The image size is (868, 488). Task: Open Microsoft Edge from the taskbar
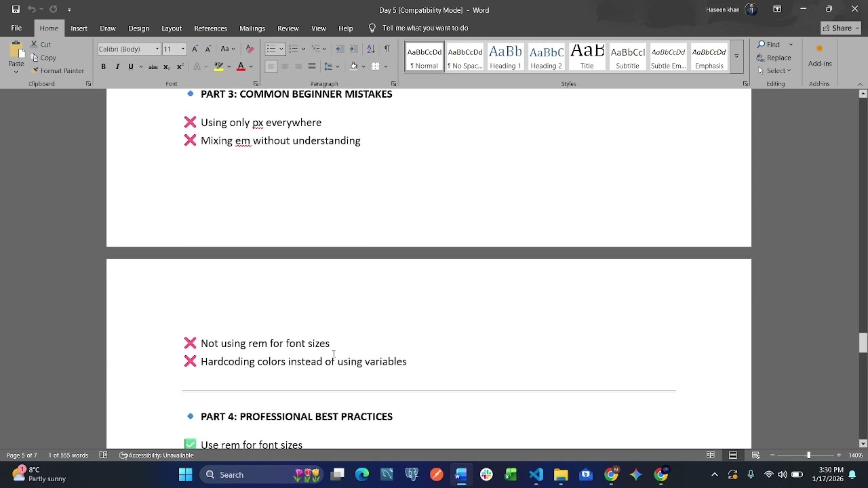coord(362,474)
